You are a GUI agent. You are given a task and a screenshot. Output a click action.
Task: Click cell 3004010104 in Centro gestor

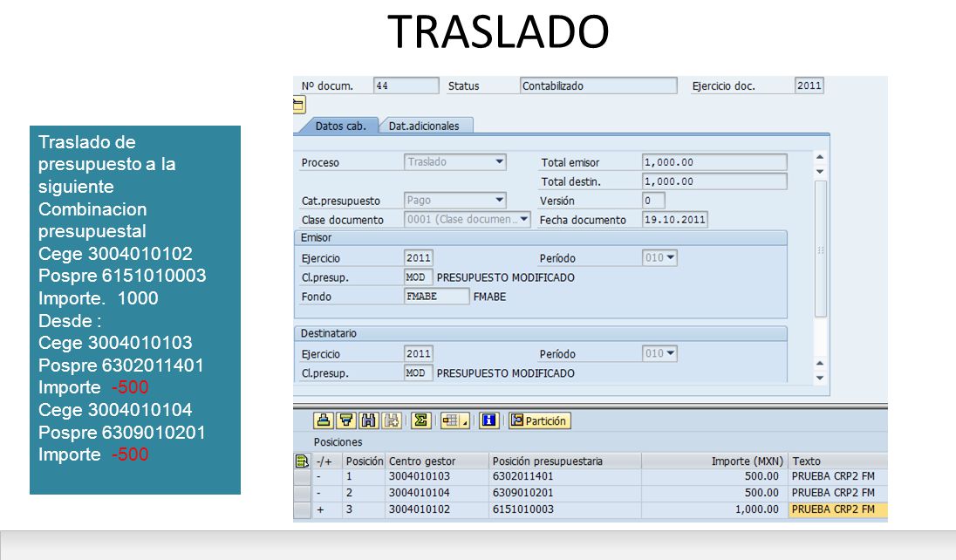436,493
